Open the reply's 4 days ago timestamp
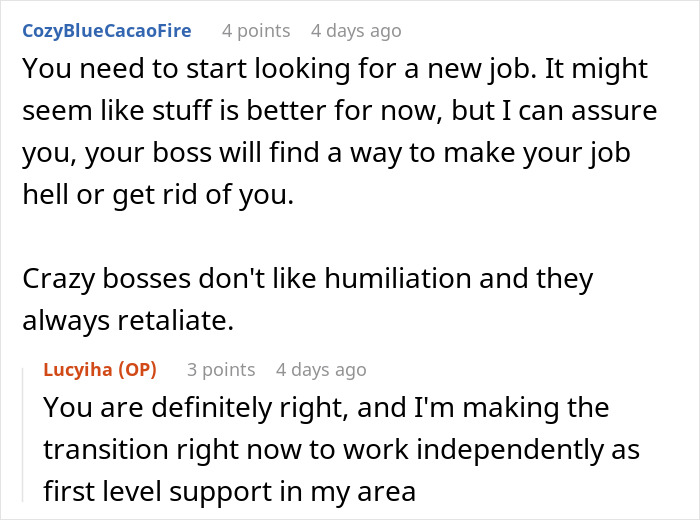This screenshot has height=520, width=700. [x=321, y=370]
